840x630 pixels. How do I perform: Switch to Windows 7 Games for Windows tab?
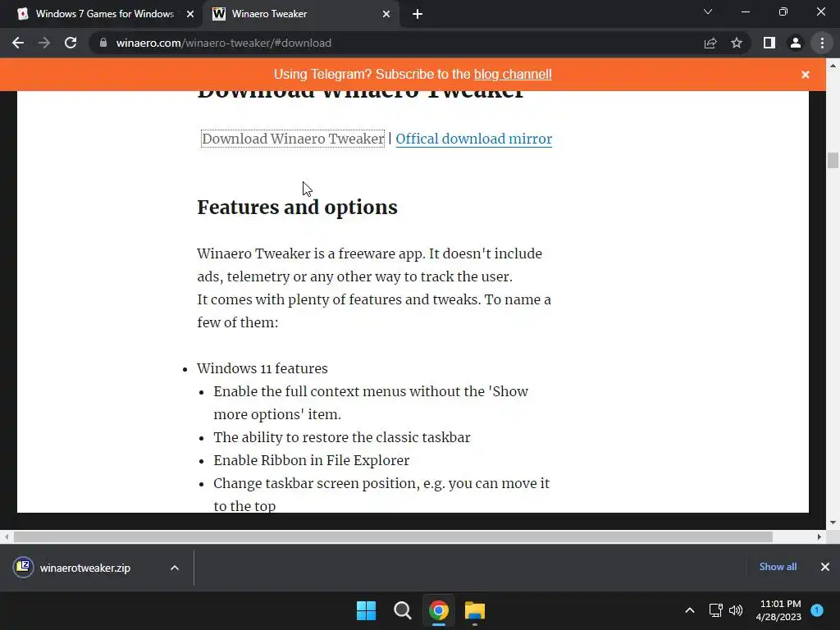104,14
